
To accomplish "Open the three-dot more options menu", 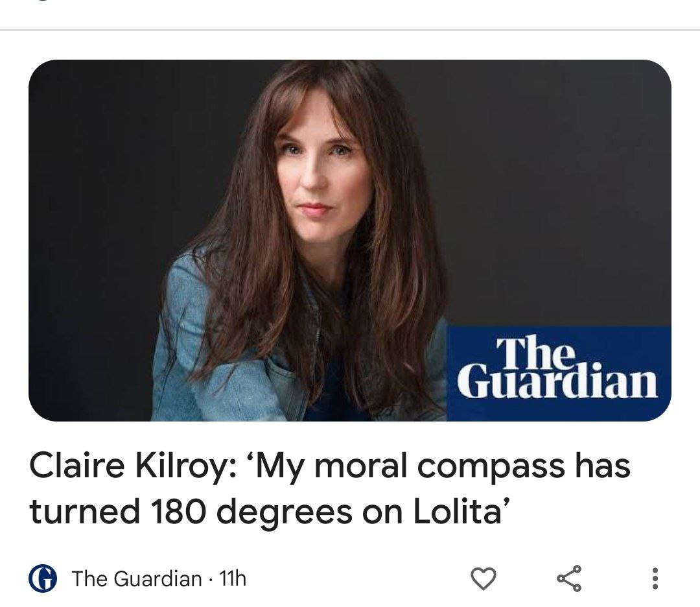I will [655, 578].
